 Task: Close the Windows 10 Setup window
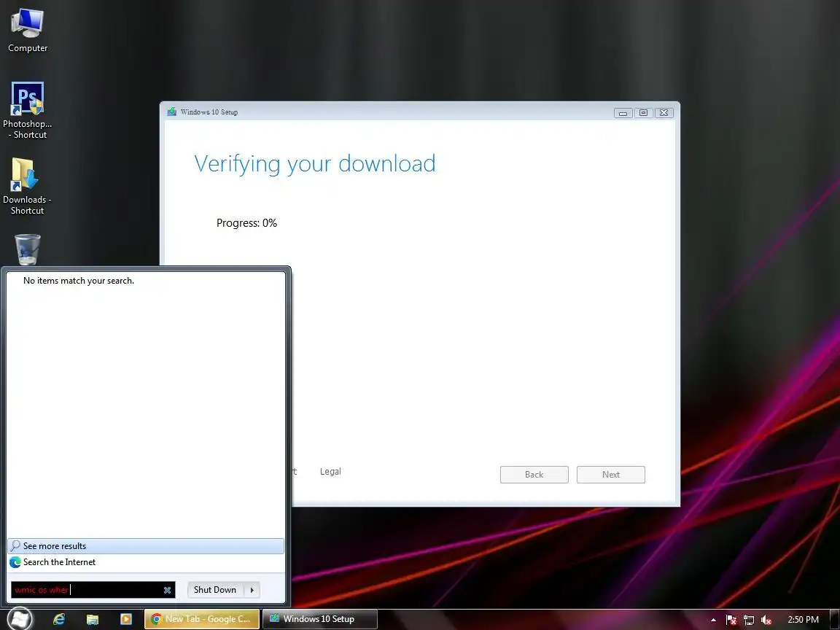click(664, 112)
